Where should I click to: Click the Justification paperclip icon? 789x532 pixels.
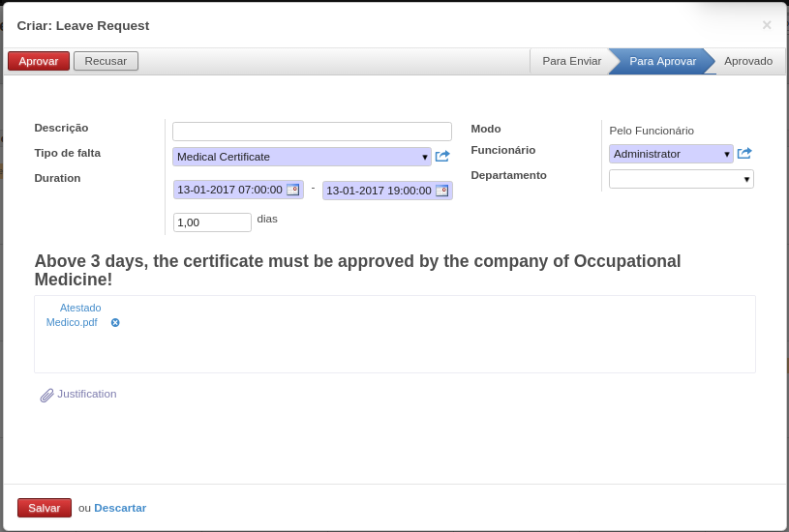(46, 395)
